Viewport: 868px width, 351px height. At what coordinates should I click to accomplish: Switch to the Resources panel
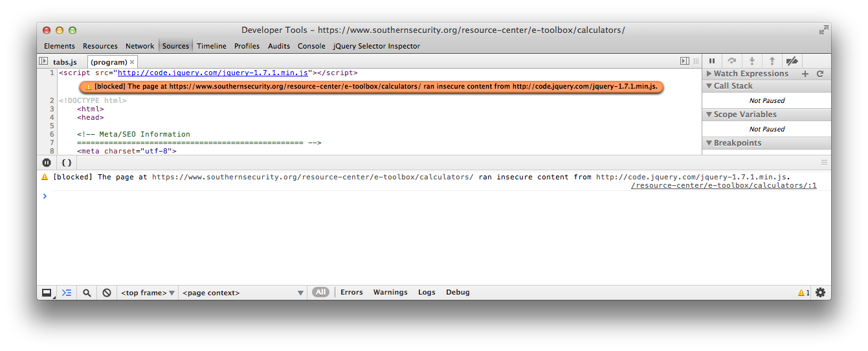[100, 46]
